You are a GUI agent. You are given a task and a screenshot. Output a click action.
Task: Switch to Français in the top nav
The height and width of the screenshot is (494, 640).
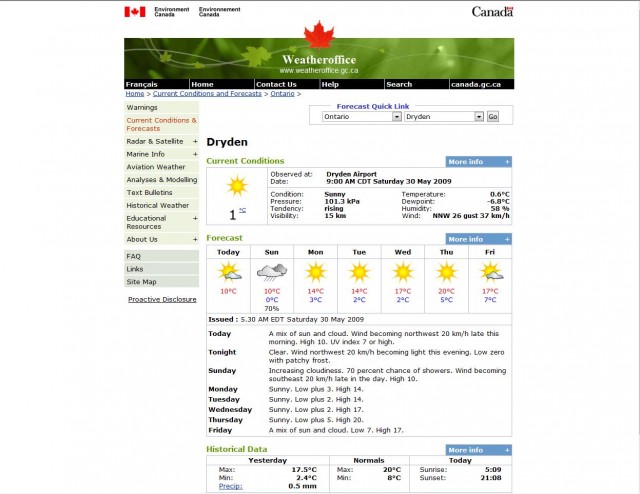(142, 85)
